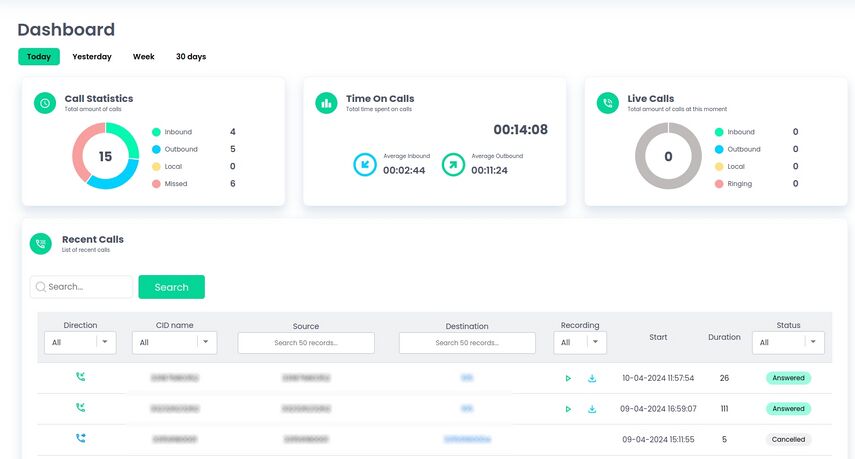Play recording of the 10-04-2024 call
This screenshot has width=855, height=459.
[568, 379]
